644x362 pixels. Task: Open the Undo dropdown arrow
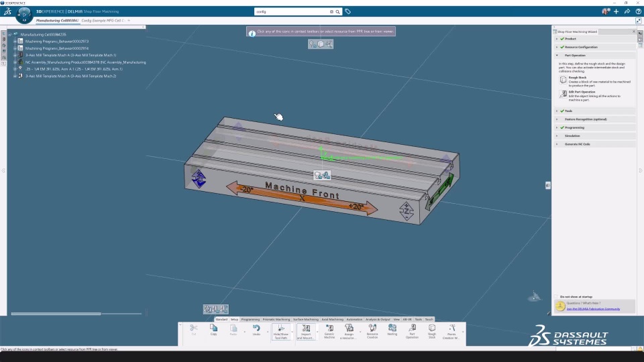267,332
